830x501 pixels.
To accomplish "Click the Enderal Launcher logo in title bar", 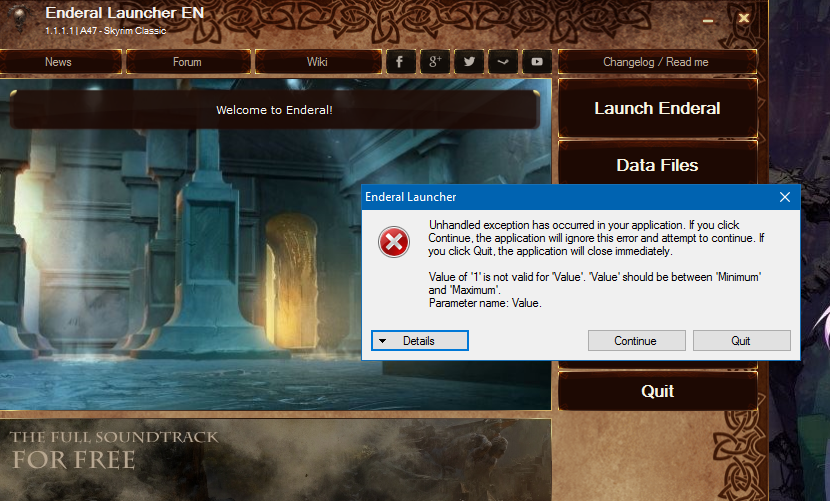I will 19,19.
